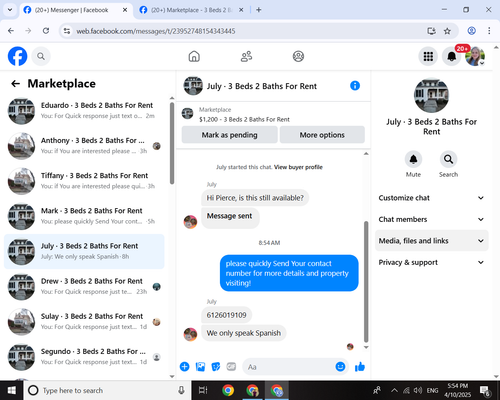The image size is (500, 400).
Task: Open a new browser tab
Action: (x=259, y=10)
